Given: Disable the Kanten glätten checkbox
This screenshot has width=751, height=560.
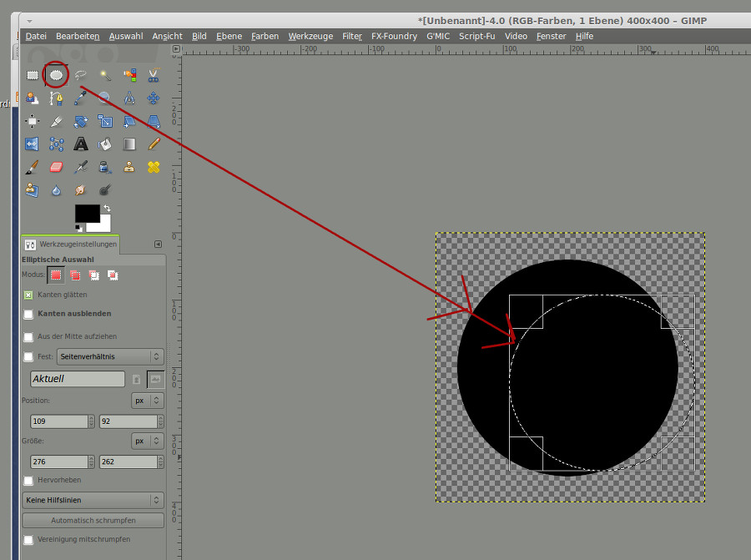Looking at the screenshot, I should [x=28, y=295].
